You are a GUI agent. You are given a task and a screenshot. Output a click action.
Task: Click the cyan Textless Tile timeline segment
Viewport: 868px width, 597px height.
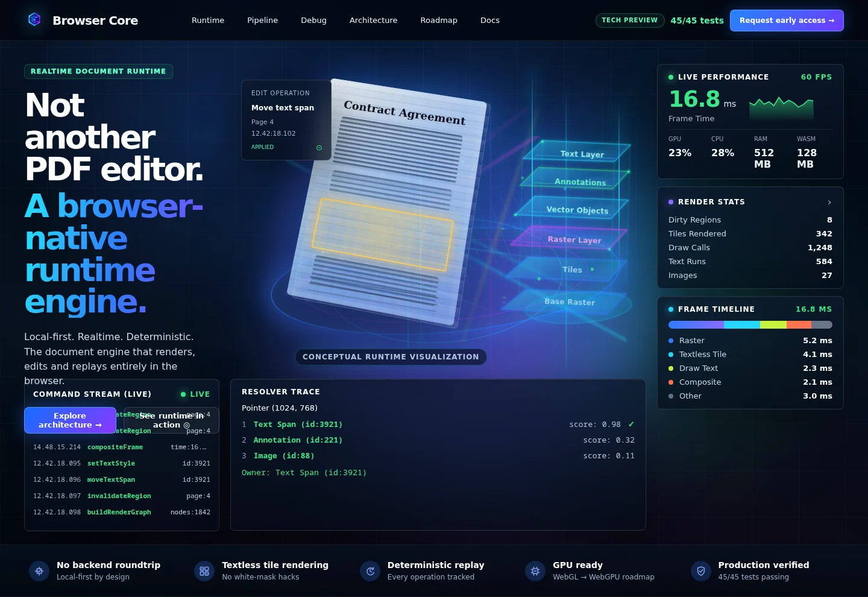(742, 325)
